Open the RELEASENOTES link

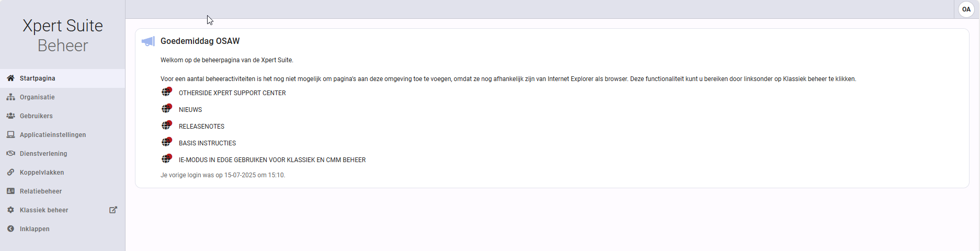click(x=201, y=127)
